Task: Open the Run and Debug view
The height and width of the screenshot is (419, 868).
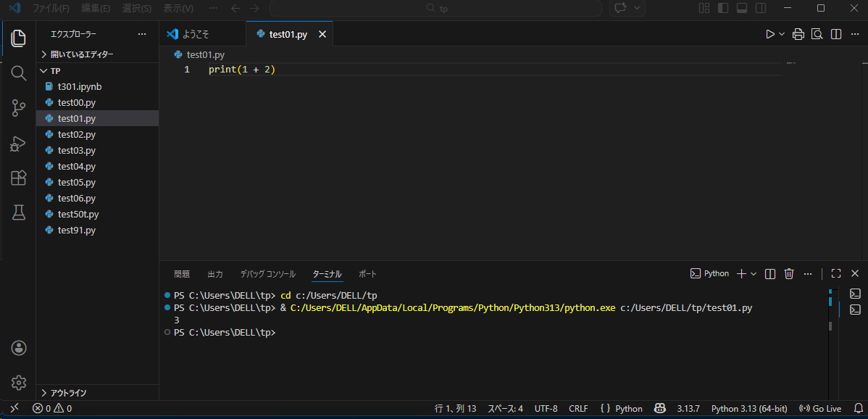Action: pos(19,144)
